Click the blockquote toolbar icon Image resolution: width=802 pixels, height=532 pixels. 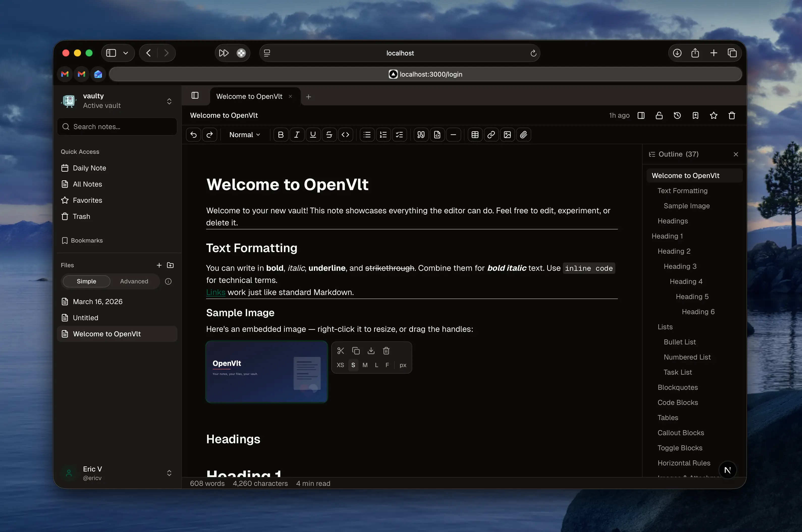(421, 135)
